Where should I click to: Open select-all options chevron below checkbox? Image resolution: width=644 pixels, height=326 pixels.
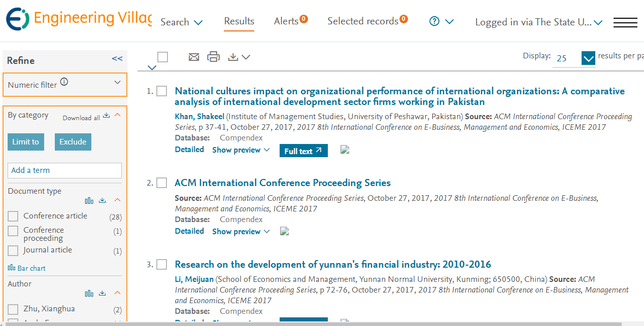pos(152,67)
